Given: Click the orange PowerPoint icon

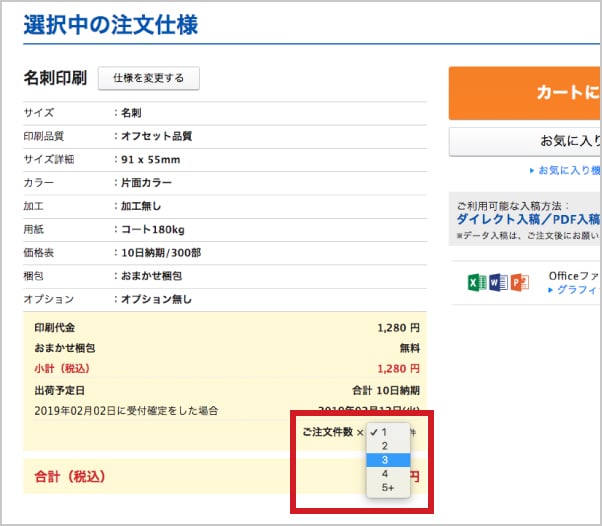Looking at the screenshot, I should (519, 282).
